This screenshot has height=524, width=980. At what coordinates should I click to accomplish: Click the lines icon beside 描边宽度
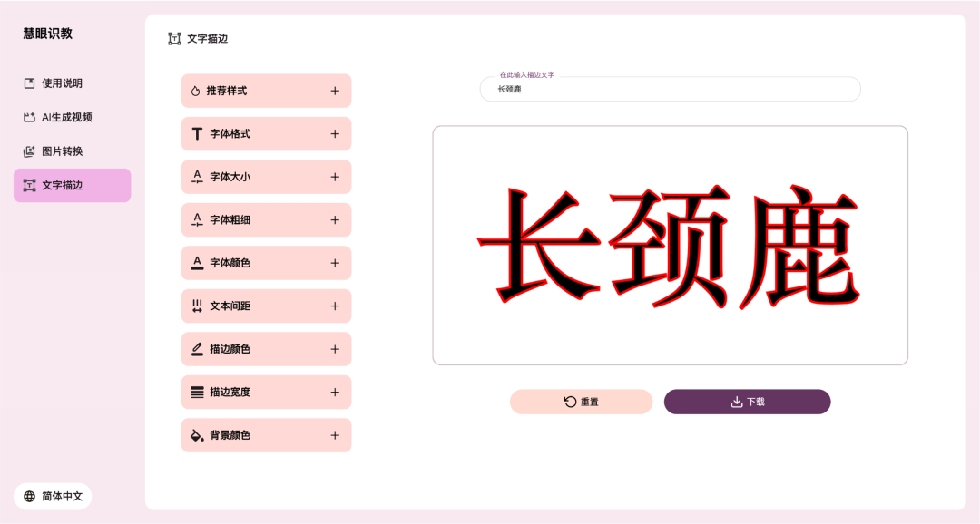pos(197,393)
